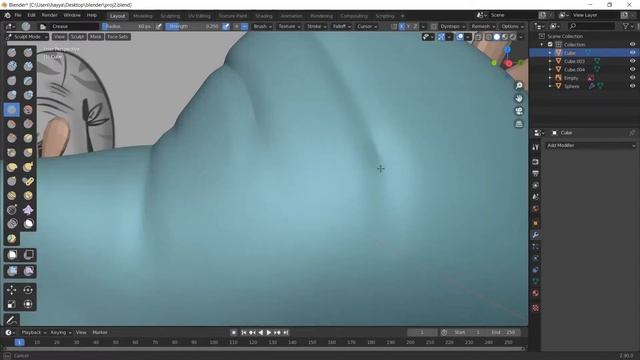This screenshot has height=360, width=640.
Task: Set brush direction to subtract
Action: tap(244, 26)
